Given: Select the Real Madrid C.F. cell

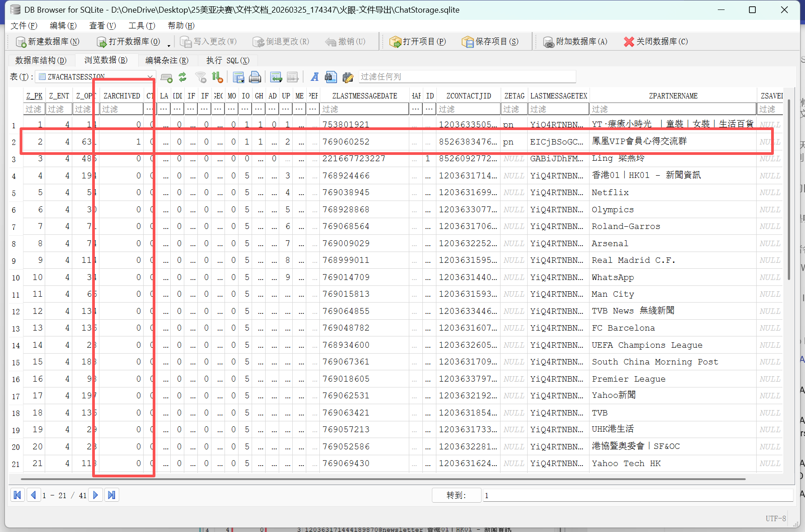Looking at the screenshot, I should point(673,260).
